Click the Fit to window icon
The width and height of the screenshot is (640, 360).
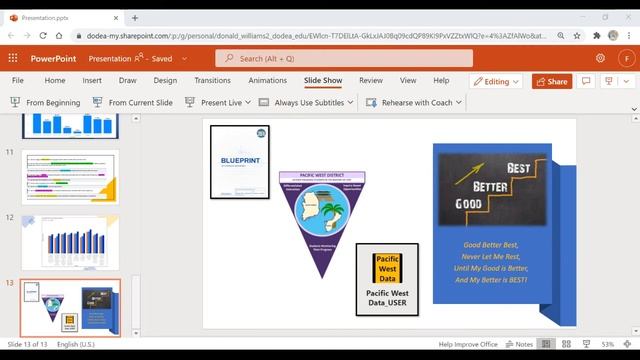[628, 344]
